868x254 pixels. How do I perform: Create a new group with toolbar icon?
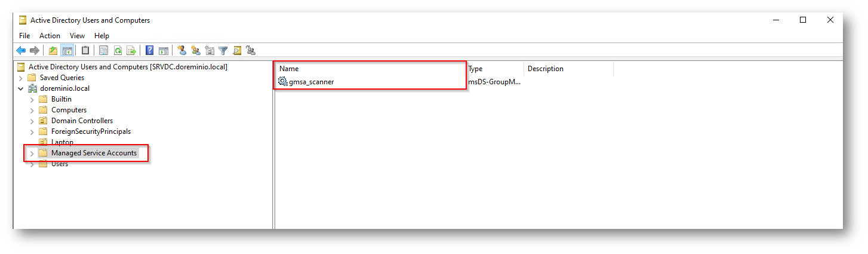pos(196,51)
